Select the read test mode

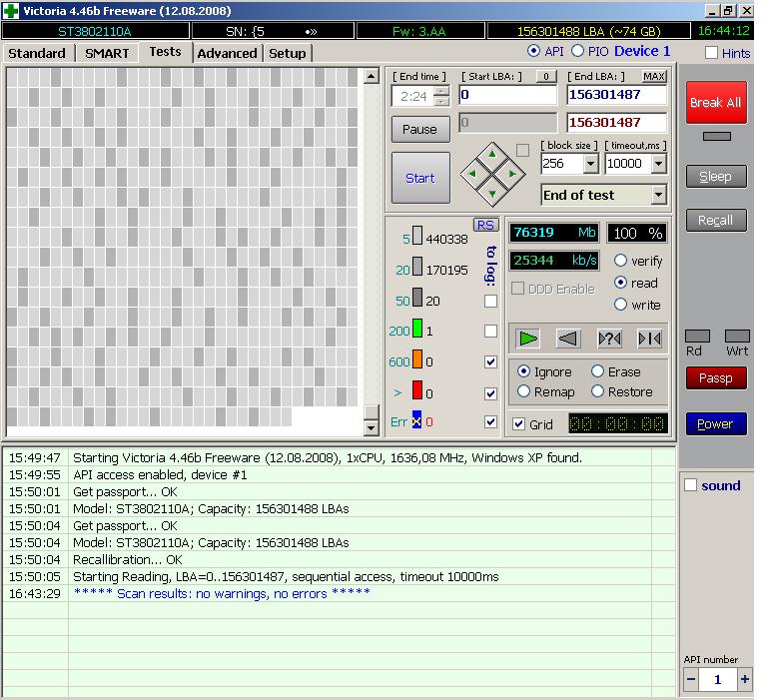(x=620, y=283)
